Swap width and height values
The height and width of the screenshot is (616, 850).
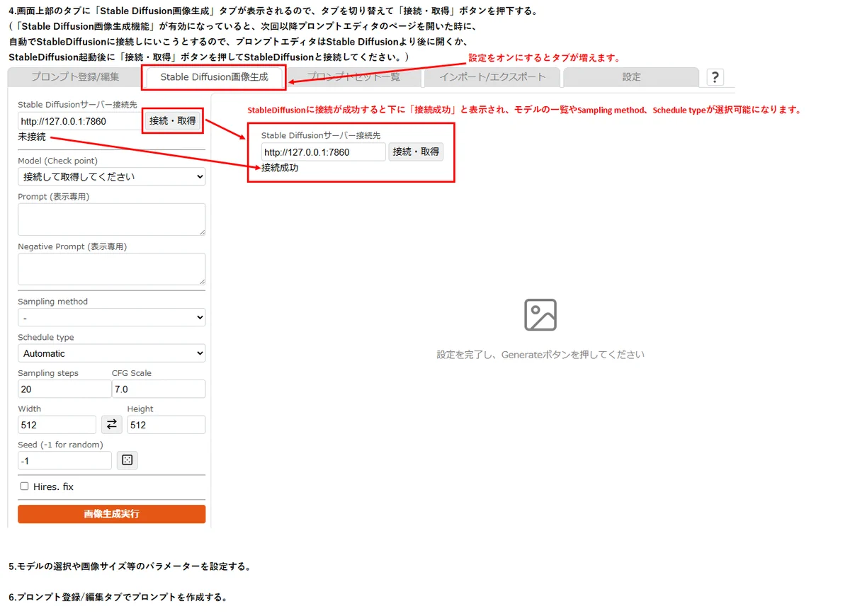[x=111, y=424]
